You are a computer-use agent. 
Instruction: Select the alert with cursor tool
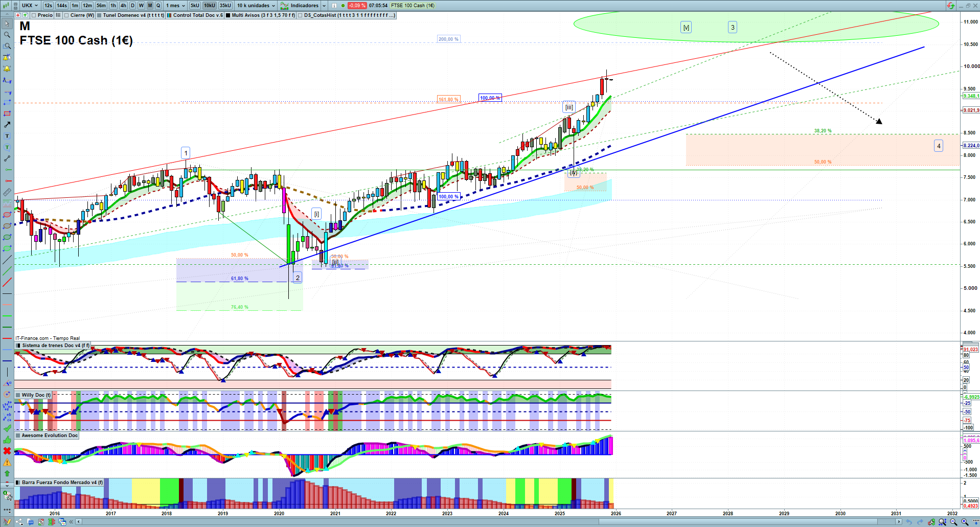[7, 57]
